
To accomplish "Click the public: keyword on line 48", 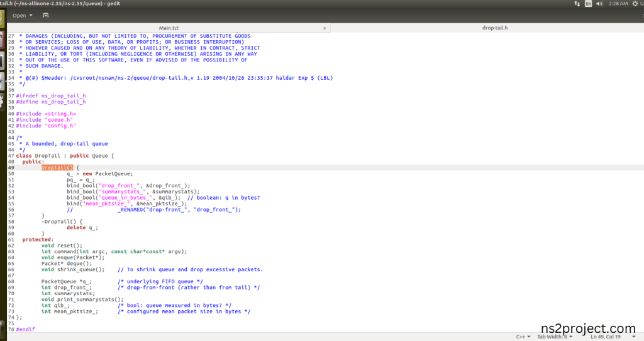I will [33, 161].
